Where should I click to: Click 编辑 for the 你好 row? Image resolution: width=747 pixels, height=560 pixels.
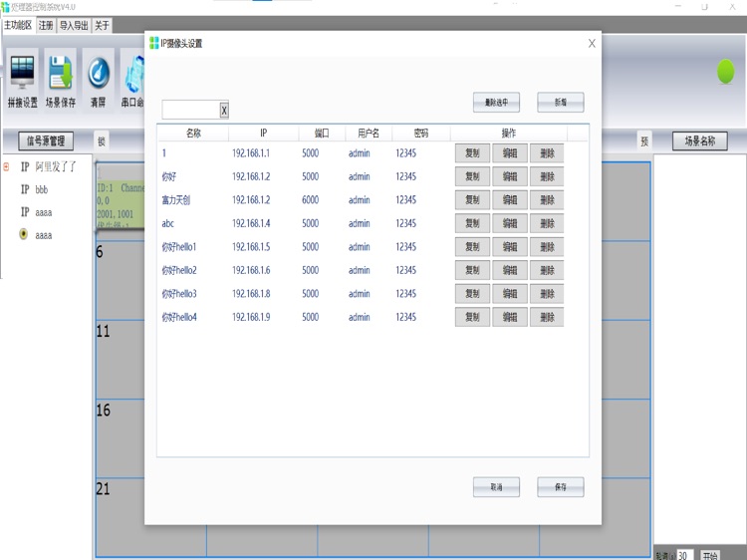510,176
